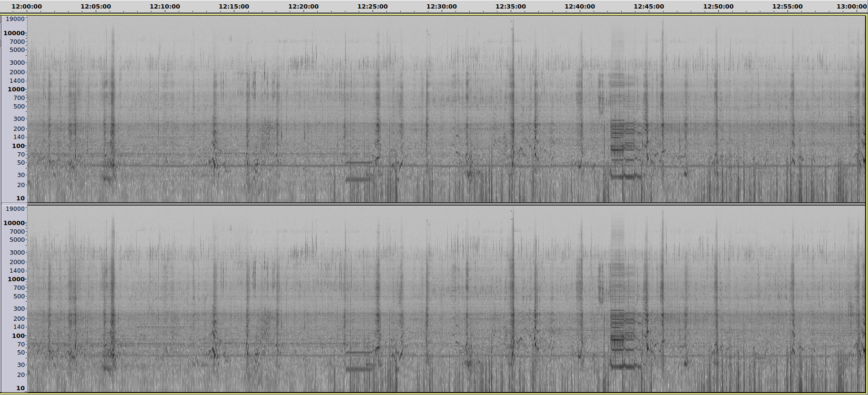Click the 50 Hz label on upper channel scale
Image resolution: width=868 pixels, height=395 pixels.
point(20,163)
